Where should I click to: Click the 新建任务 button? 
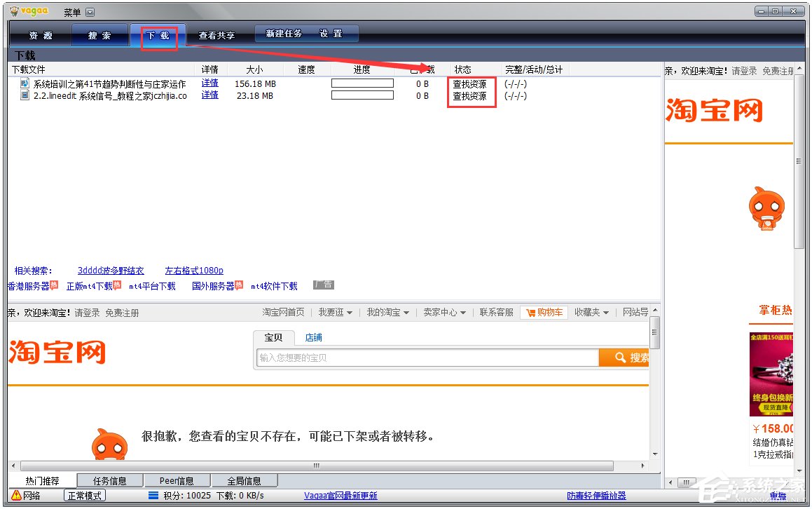(283, 34)
